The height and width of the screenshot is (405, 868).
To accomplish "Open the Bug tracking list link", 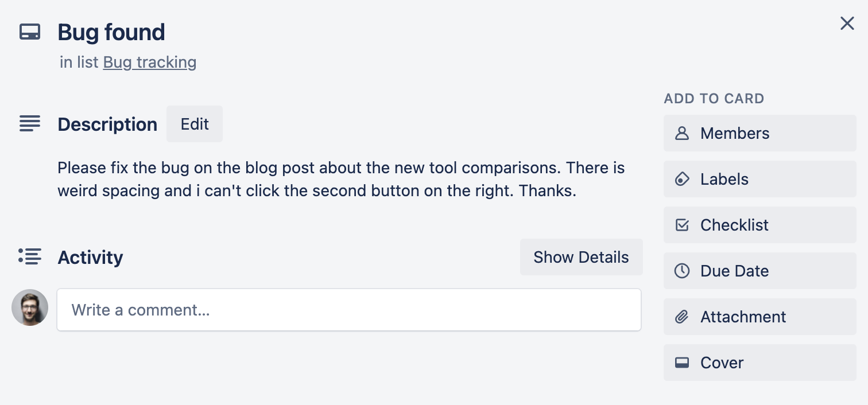I will 150,62.
